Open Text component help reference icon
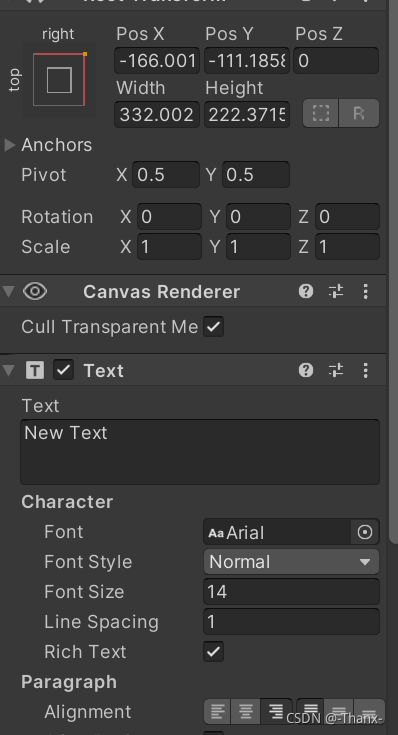The height and width of the screenshot is (735, 398). 306,370
